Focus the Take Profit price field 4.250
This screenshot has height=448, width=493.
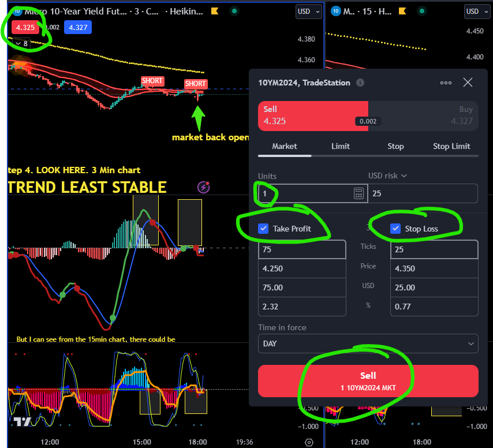(x=302, y=268)
